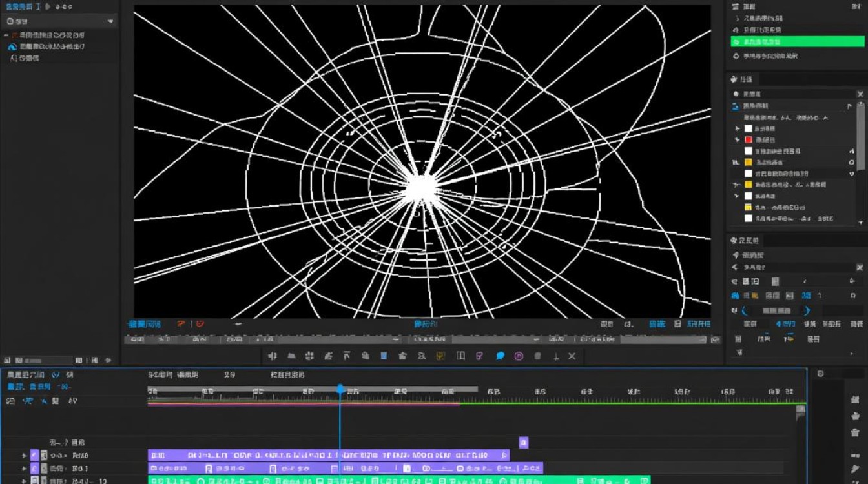Select the green highlighted row in the top-right panel
Viewport: 868px width, 484px height.
(798, 41)
